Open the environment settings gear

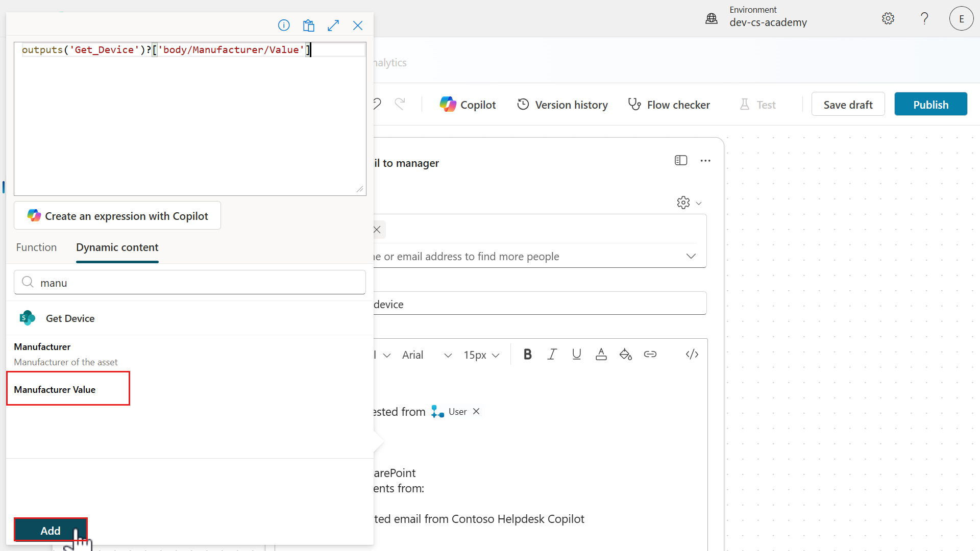pyautogui.click(x=888, y=18)
